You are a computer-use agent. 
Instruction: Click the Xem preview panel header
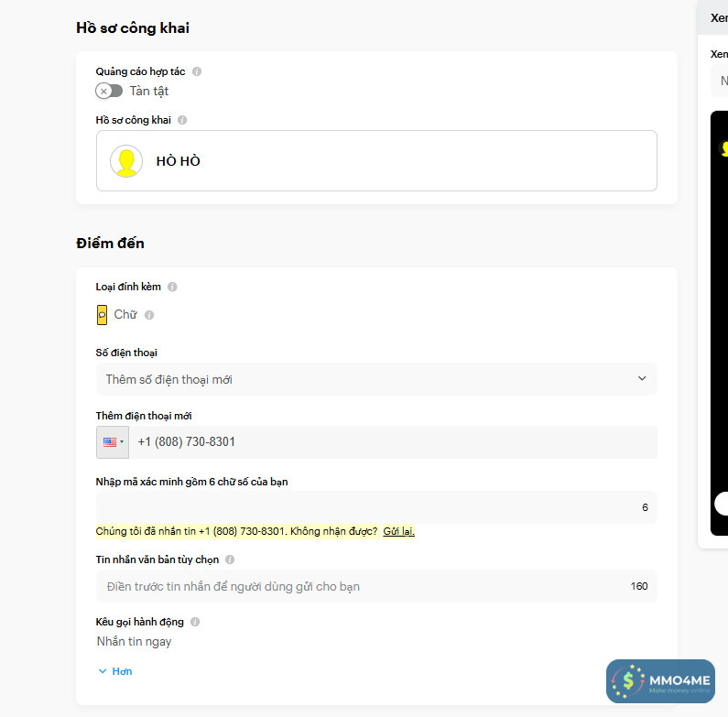coord(719,17)
